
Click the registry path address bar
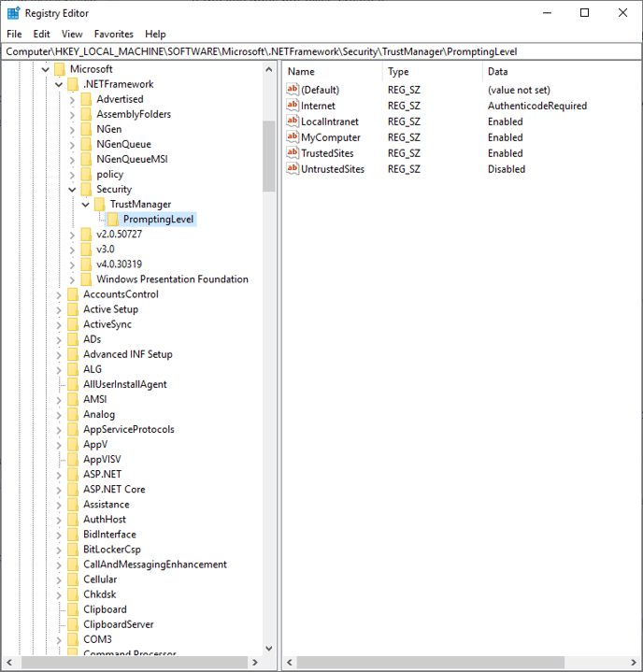coord(321,51)
